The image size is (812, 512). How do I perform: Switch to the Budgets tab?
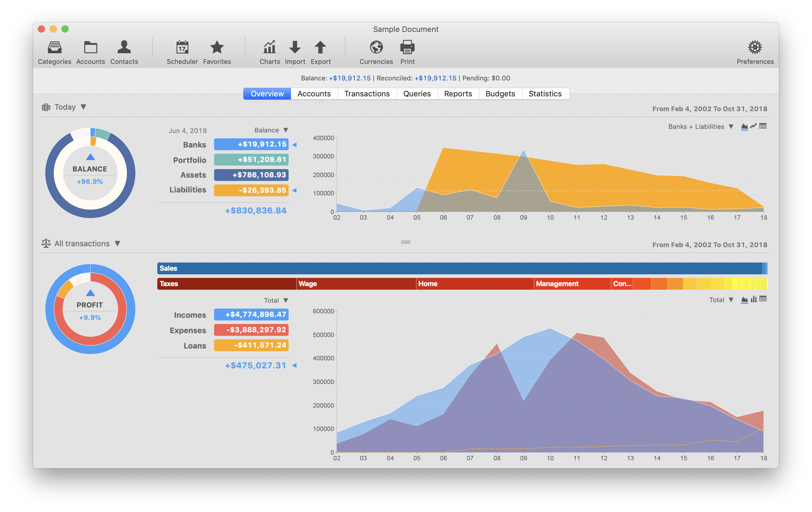coord(500,93)
